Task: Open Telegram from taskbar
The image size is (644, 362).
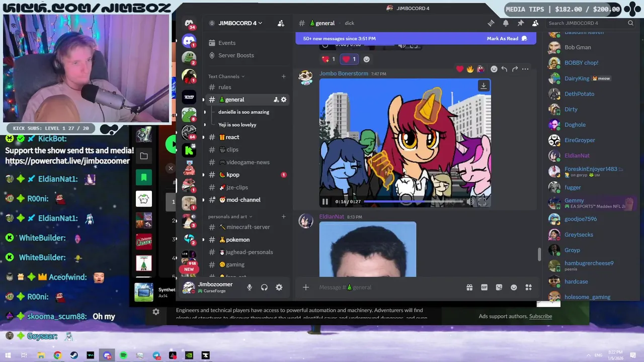Action: [x=156, y=355]
